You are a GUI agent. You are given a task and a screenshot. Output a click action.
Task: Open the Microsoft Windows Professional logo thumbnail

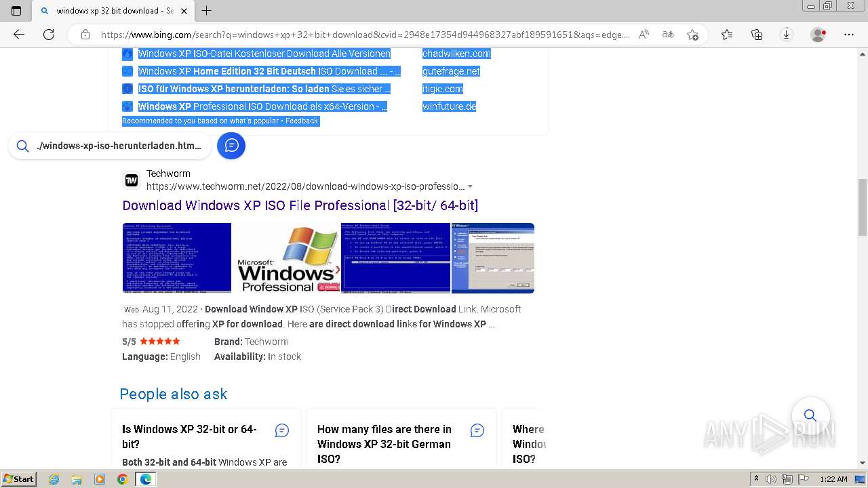pos(286,258)
